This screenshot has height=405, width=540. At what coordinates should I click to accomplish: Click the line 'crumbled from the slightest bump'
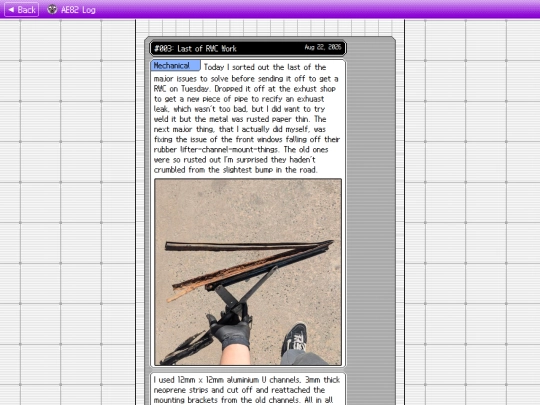tap(236, 170)
